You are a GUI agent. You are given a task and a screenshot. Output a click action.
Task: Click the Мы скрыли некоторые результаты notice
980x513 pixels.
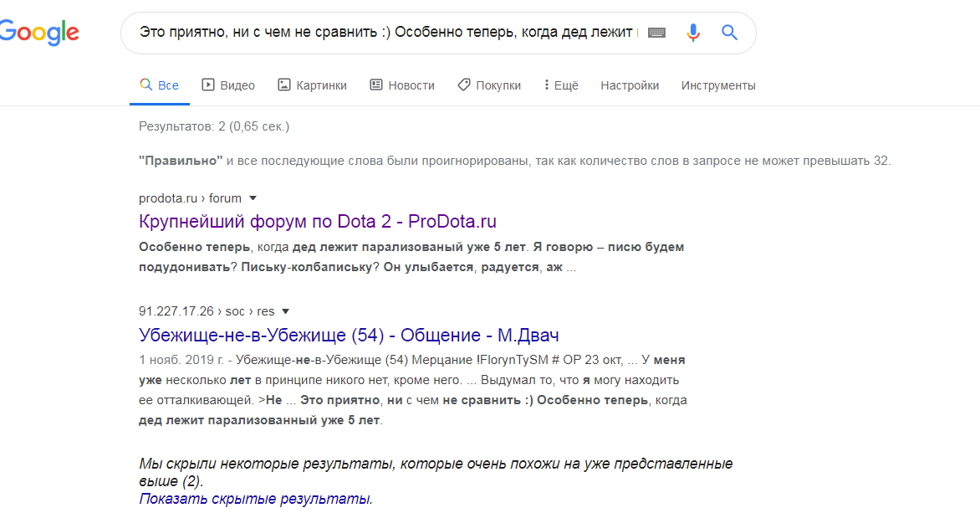[x=436, y=472]
